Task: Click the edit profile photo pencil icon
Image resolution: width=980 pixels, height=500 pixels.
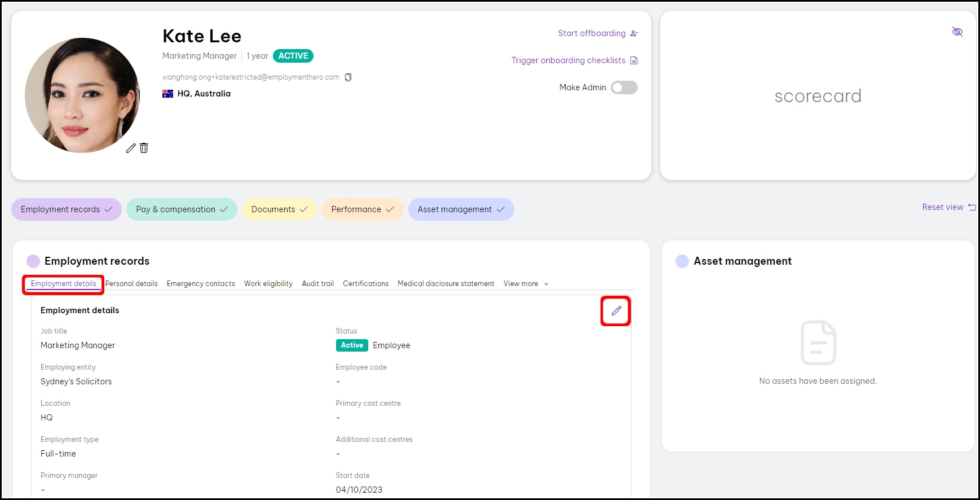Action: point(131,148)
